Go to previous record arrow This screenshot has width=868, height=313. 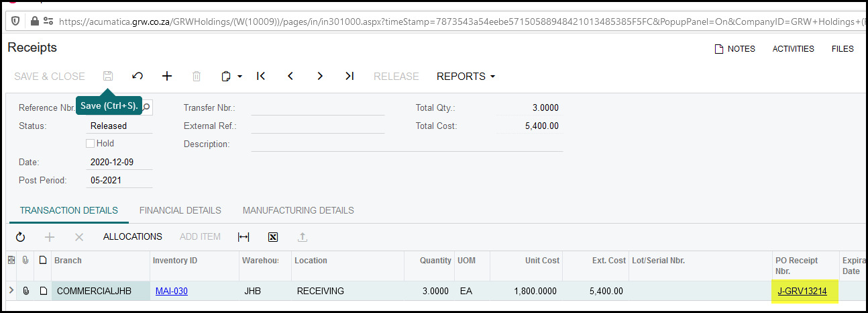tap(290, 76)
